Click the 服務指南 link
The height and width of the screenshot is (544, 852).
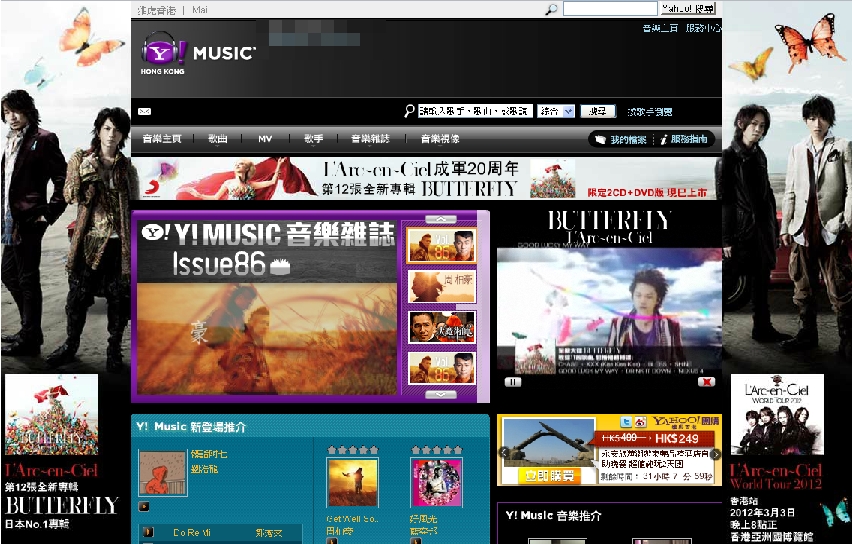689,139
